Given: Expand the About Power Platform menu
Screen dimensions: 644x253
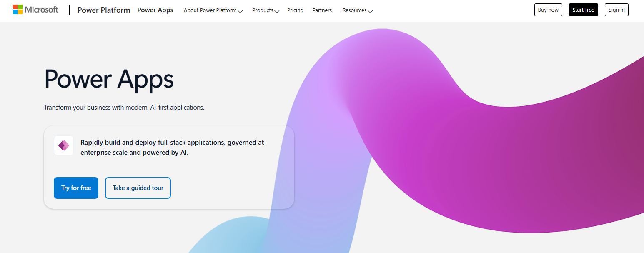Looking at the screenshot, I should (x=213, y=10).
